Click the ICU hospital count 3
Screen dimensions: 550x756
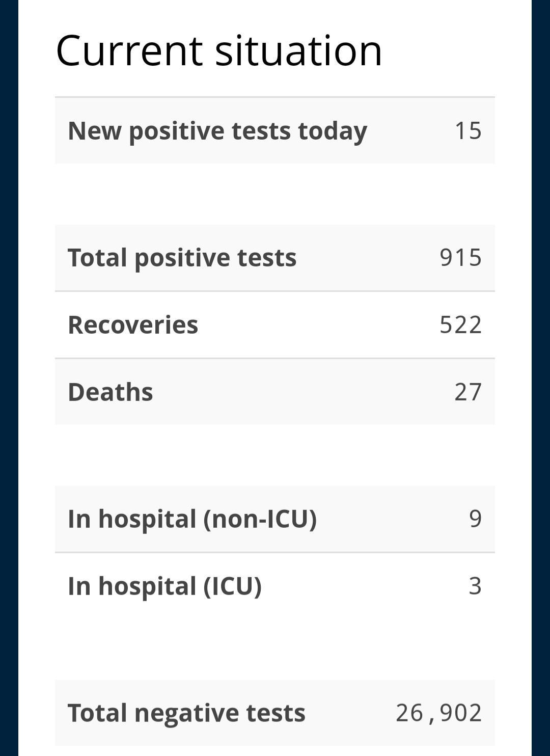(x=475, y=586)
